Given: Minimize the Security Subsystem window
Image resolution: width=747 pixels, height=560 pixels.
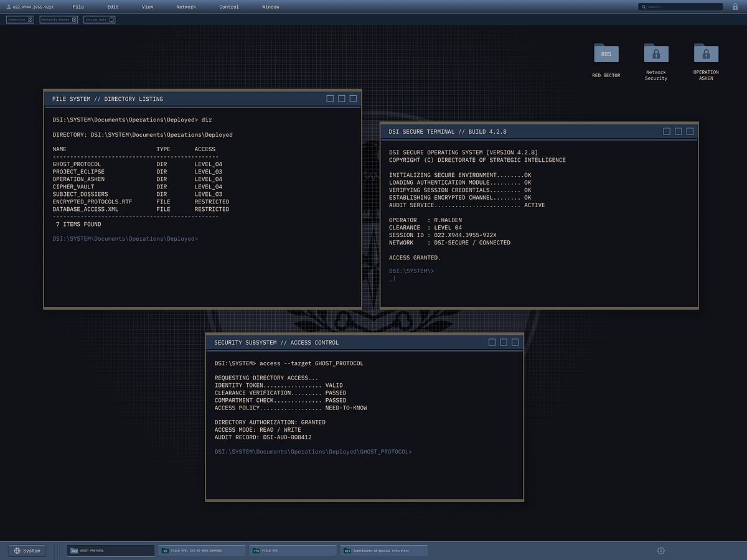Looking at the screenshot, I should click(492, 342).
